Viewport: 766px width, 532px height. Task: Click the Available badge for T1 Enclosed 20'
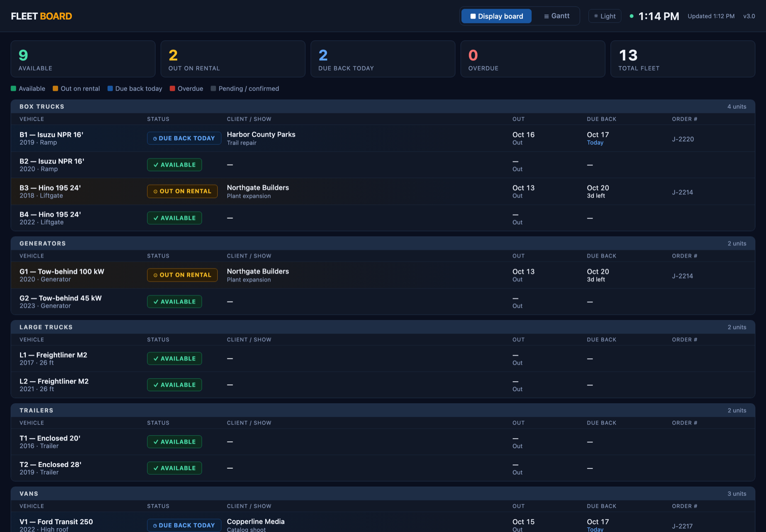coord(174,442)
